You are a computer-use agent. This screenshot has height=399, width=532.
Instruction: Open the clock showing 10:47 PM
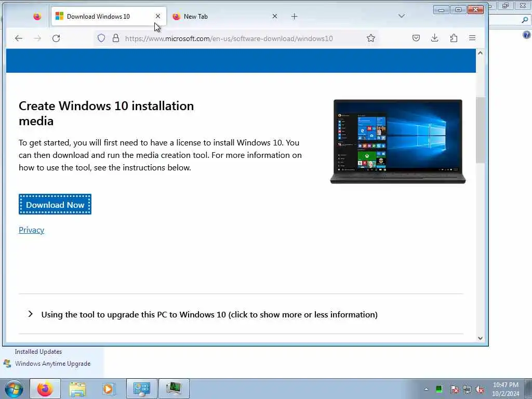coord(506,389)
